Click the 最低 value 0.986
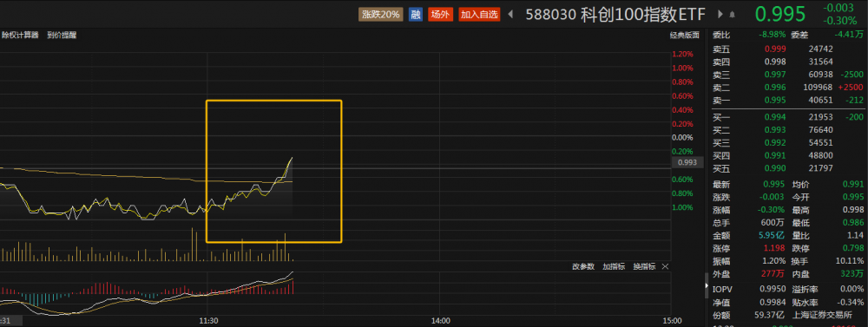Viewport: 868px width, 327px height. click(x=853, y=222)
